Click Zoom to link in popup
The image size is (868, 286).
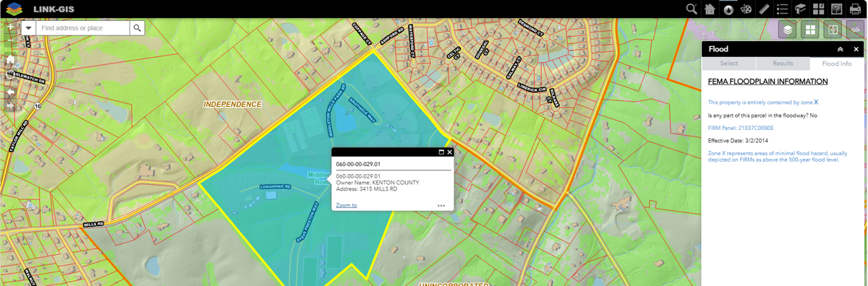(346, 206)
